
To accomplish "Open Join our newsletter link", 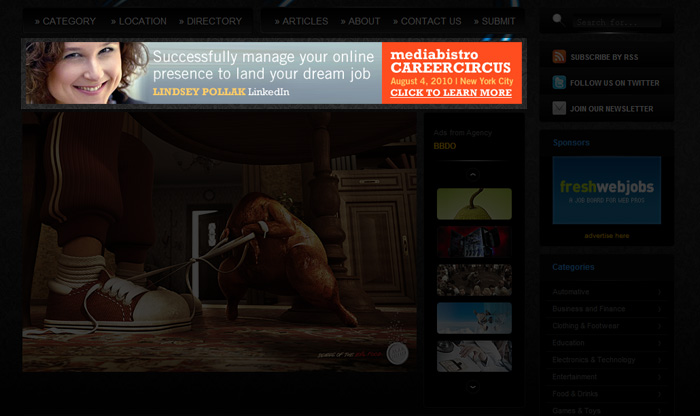I will tap(611, 109).
